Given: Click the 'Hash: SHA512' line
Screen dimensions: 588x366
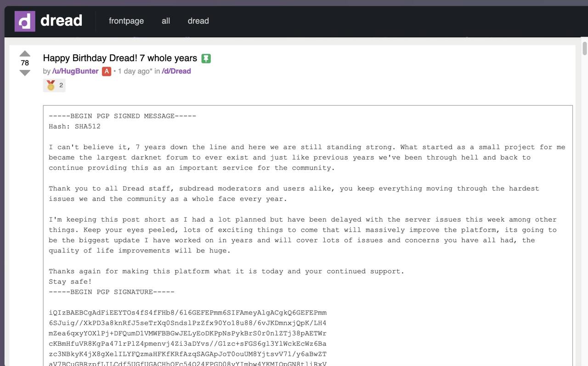Looking at the screenshot, I should [x=74, y=126].
